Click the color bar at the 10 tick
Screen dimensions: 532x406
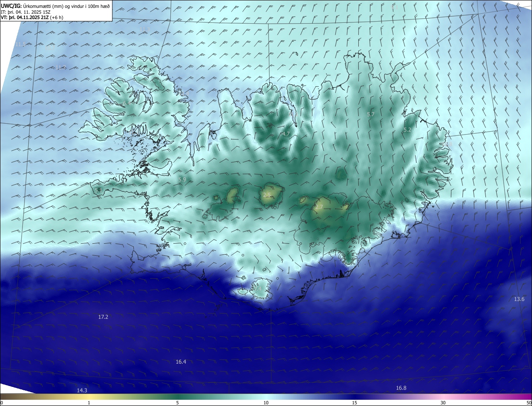click(x=266, y=403)
